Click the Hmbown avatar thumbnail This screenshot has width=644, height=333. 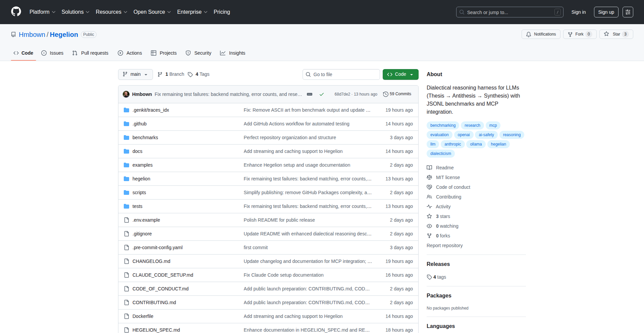point(126,94)
